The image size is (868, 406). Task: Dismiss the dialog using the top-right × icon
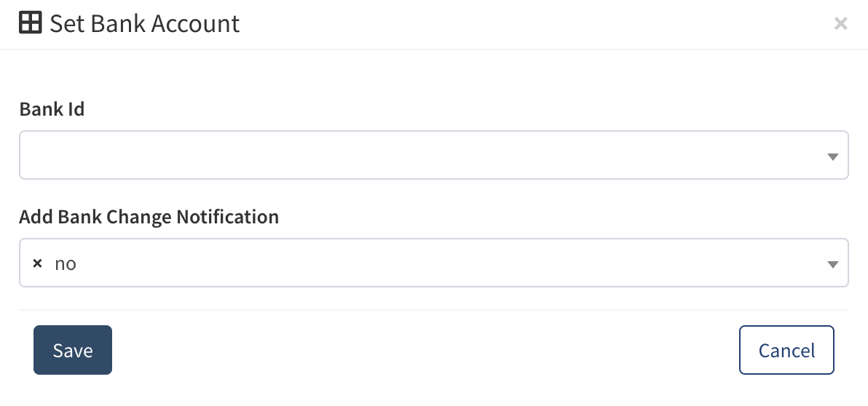click(840, 24)
